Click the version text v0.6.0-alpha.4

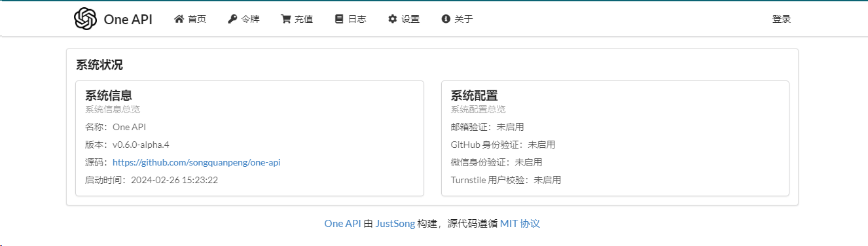coord(141,145)
